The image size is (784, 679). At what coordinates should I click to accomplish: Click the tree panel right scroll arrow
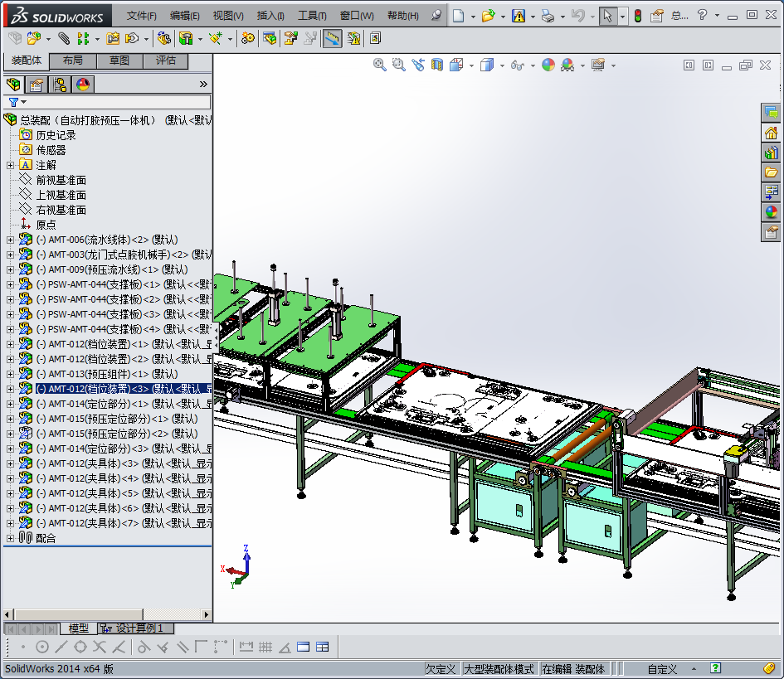(x=206, y=614)
